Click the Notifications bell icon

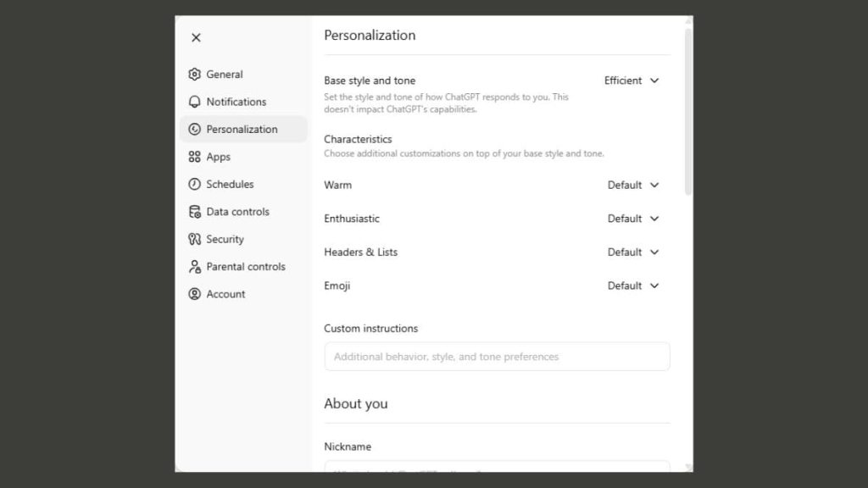(195, 102)
